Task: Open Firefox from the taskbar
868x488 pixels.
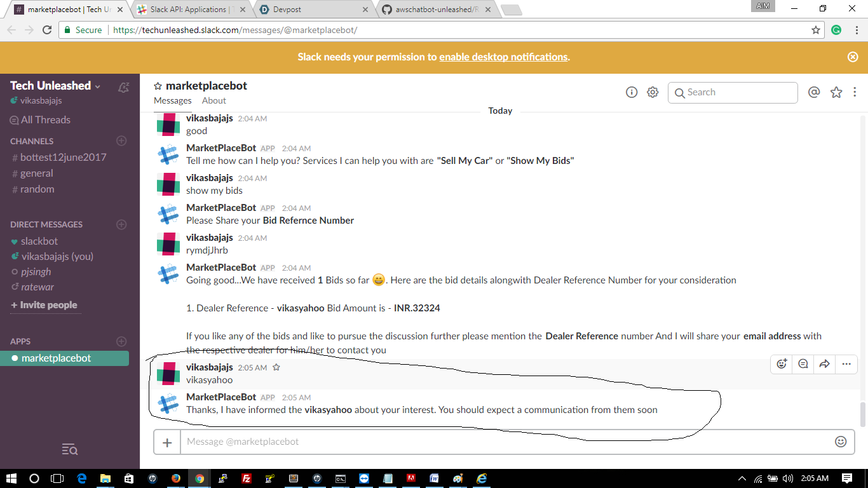Action: [x=176, y=478]
